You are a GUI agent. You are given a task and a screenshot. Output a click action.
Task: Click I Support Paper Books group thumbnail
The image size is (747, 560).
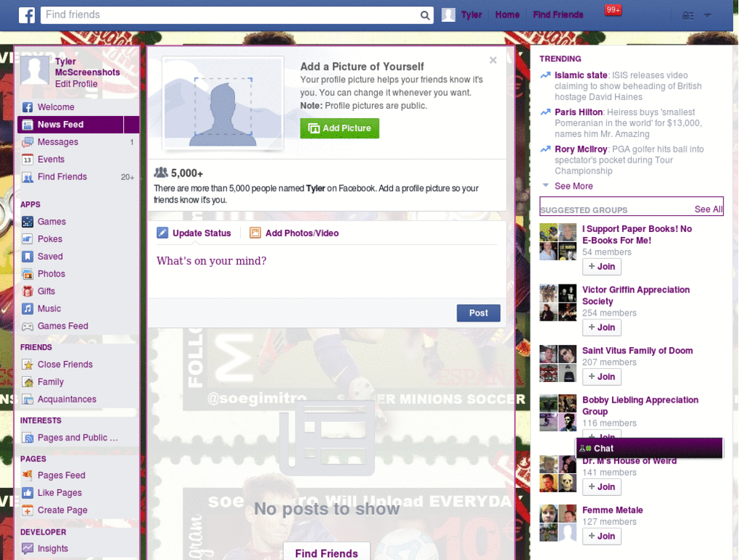pyautogui.click(x=558, y=242)
